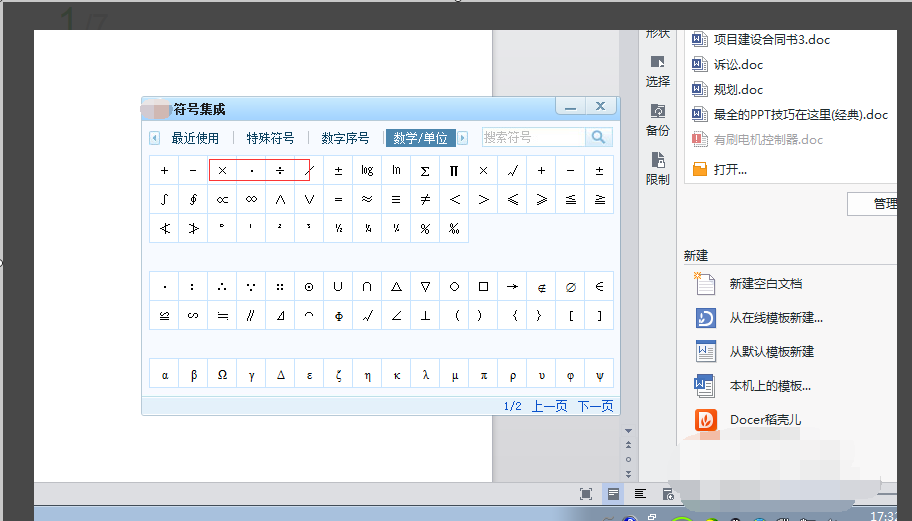Open 最全的PPT技巧在这里(经典).doc
Viewport: 912px width, 521px height.
(790, 115)
